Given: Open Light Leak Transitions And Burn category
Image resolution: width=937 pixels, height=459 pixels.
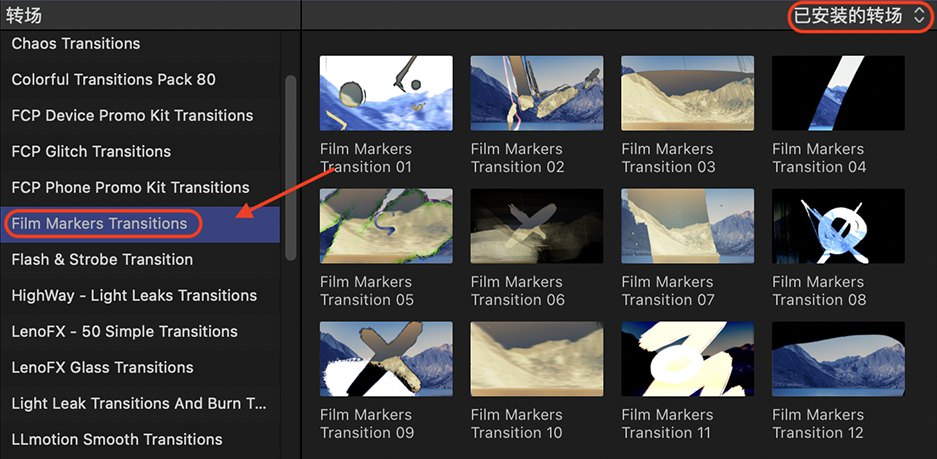Looking at the screenshot, I should tap(140, 403).
